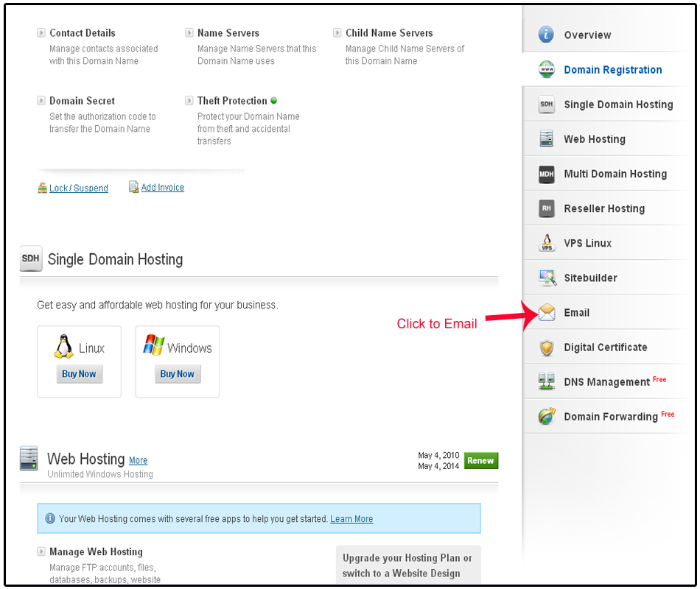This screenshot has height=589, width=700.
Task: Select the Domain Registration sidebar tab
Action: tap(612, 70)
